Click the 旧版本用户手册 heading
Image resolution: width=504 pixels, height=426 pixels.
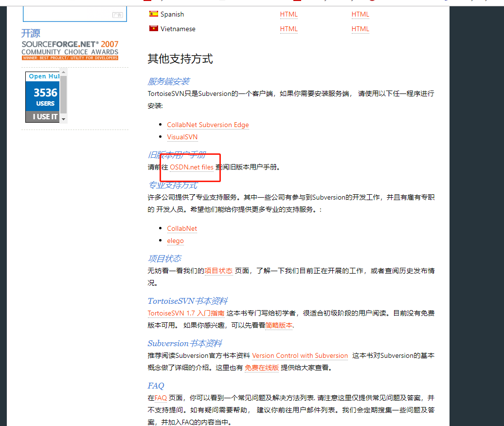177,155
